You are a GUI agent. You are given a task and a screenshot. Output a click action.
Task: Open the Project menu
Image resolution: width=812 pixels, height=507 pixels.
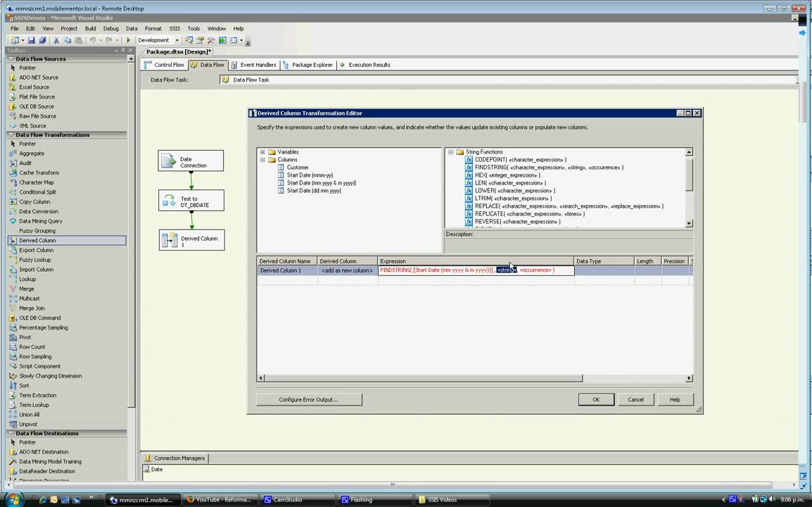pyautogui.click(x=69, y=28)
